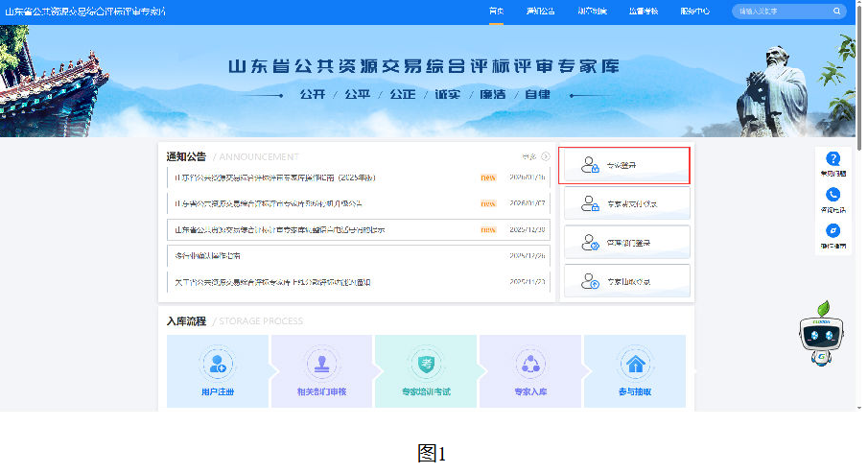Screen dimensions: 868x473
Task: Click the 专家入库 step icon
Action: point(530,364)
